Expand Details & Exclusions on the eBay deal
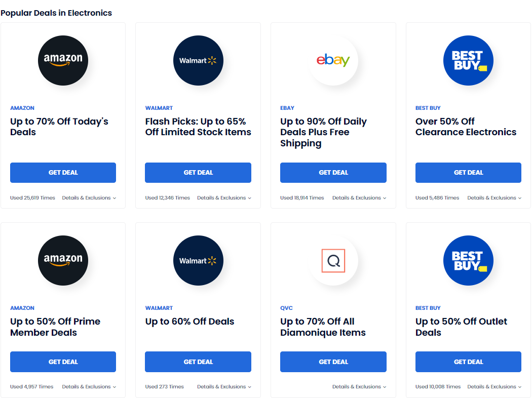Viewport: 532px width, 398px height. (359, 197)
